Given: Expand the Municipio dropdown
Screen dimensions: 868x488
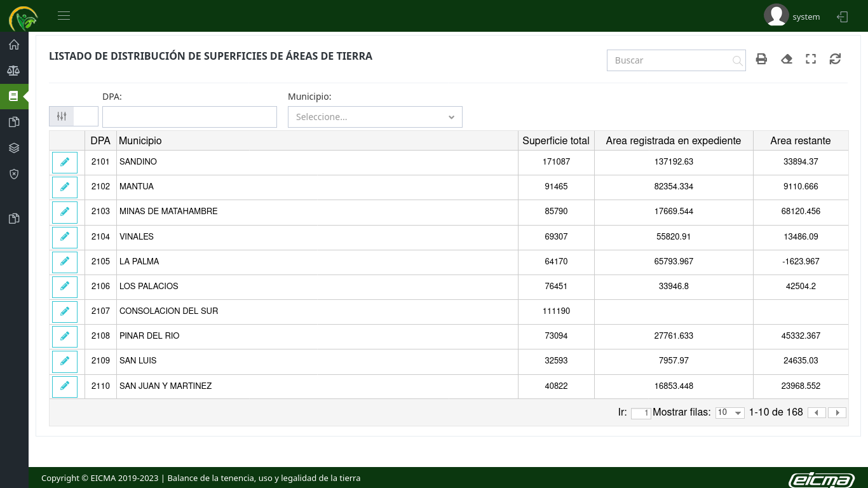Looking at the screenshot, I should click(x=375, y=117).
